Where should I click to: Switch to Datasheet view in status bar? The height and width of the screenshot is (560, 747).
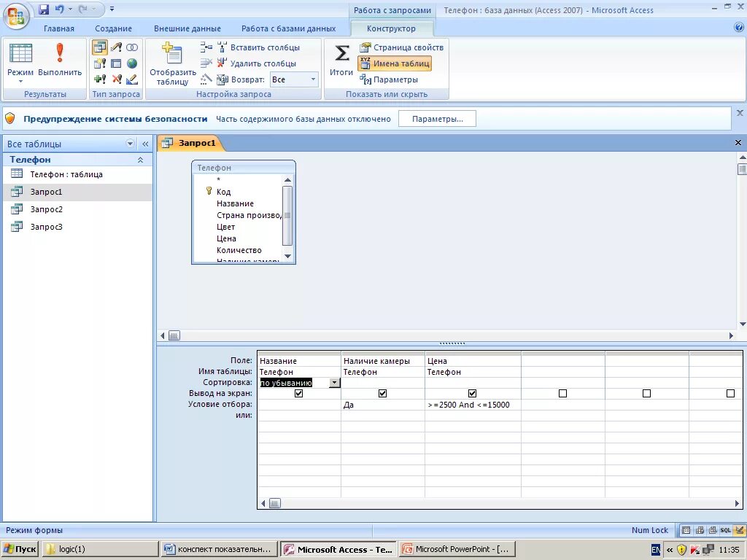[x=686, y=530]
